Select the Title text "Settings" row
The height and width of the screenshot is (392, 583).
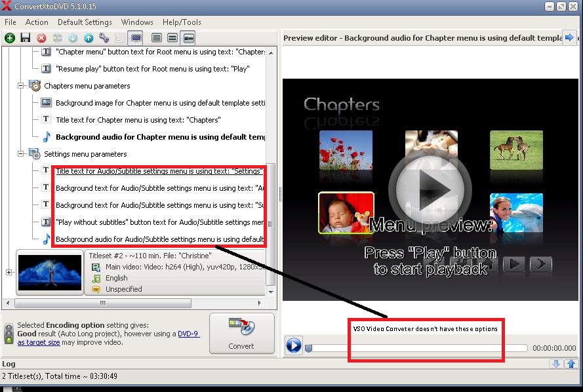[159, 171]
